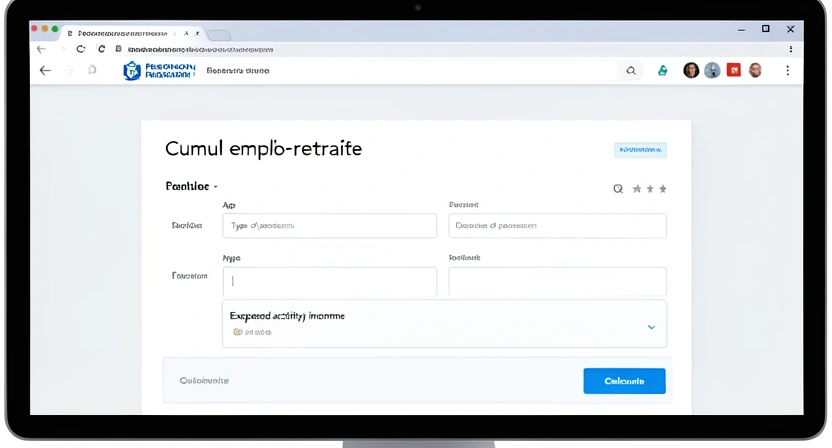Click the 'Cumul emploi-retraite' page title

coord(263,149)
